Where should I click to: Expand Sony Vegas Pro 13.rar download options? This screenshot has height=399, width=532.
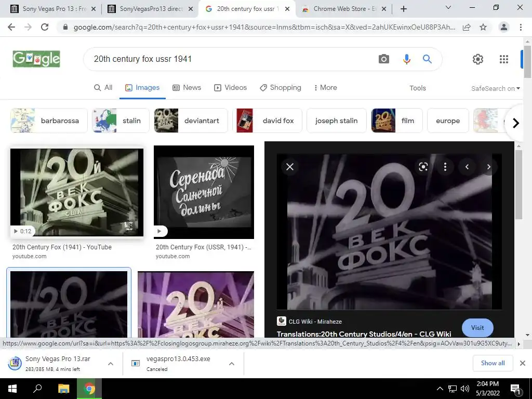click(111, 363)
